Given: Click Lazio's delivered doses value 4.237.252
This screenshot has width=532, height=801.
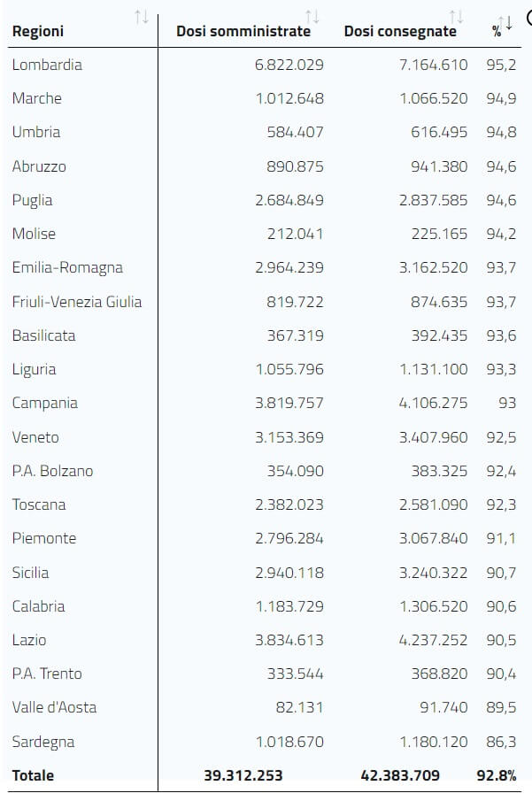Looking at the screenshot, I should point(433,640).
